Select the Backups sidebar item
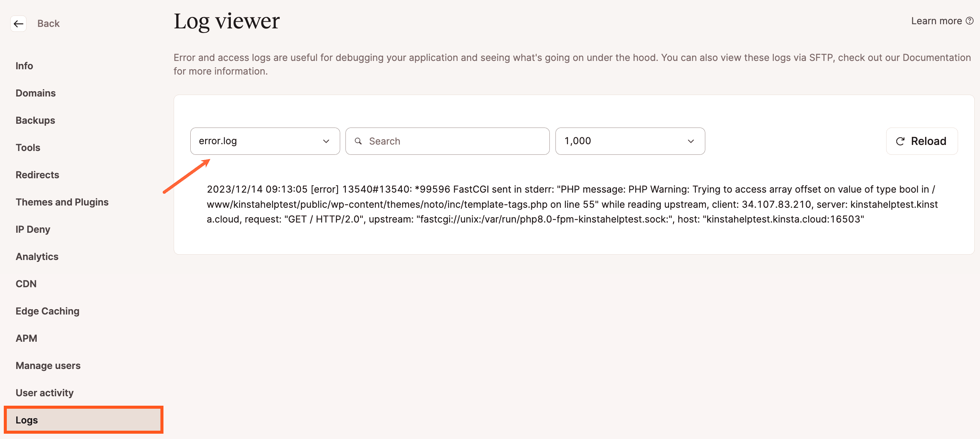 tap(36, 120)
